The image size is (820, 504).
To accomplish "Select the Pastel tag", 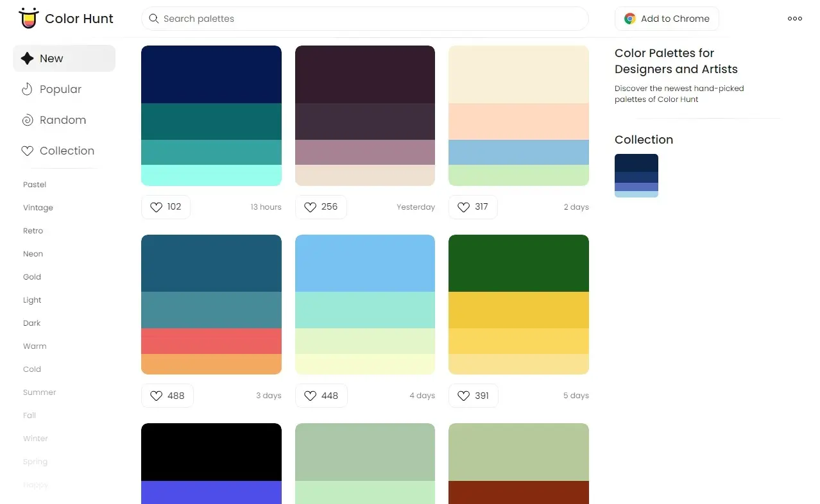I will pyautogui.click(x=35, y=185).
